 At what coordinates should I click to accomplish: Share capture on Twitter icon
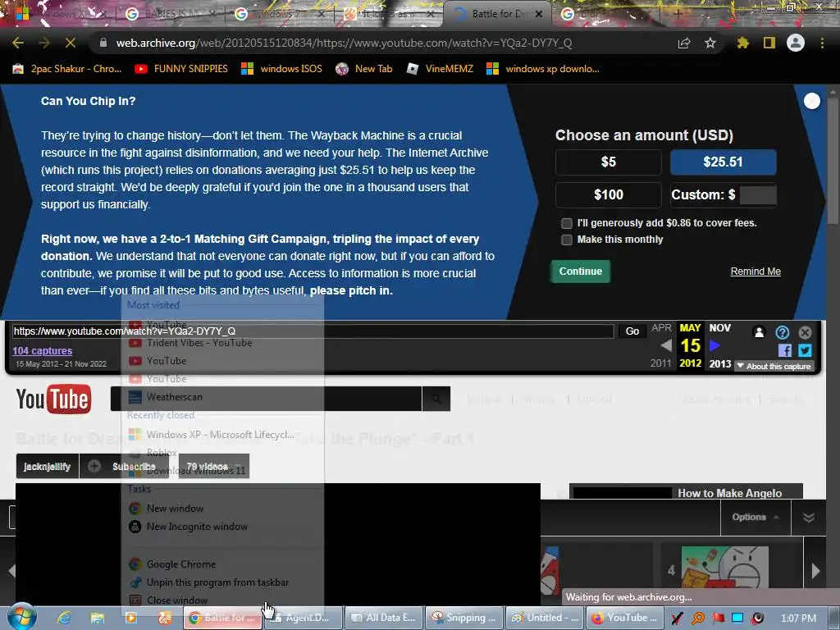805,350
